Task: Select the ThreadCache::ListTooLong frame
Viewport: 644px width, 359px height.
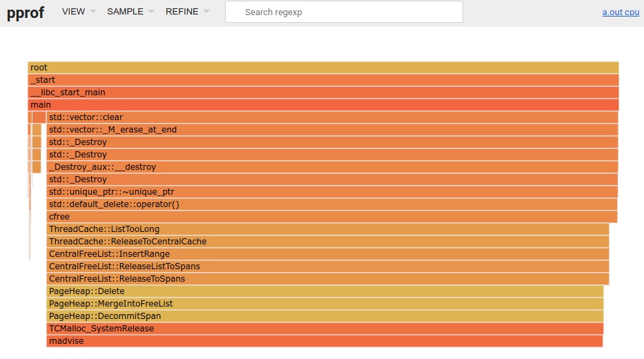Action: 328,229
